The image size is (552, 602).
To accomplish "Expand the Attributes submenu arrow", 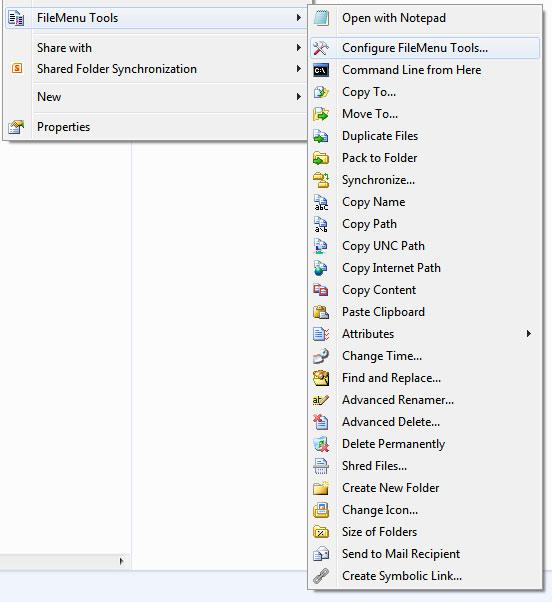I will click(529, 334).
